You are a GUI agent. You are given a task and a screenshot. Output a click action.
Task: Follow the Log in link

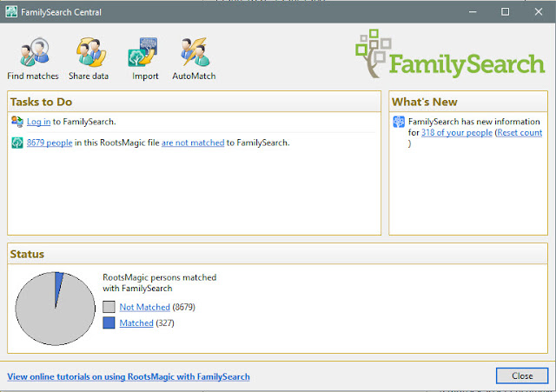tap(38, 122)
